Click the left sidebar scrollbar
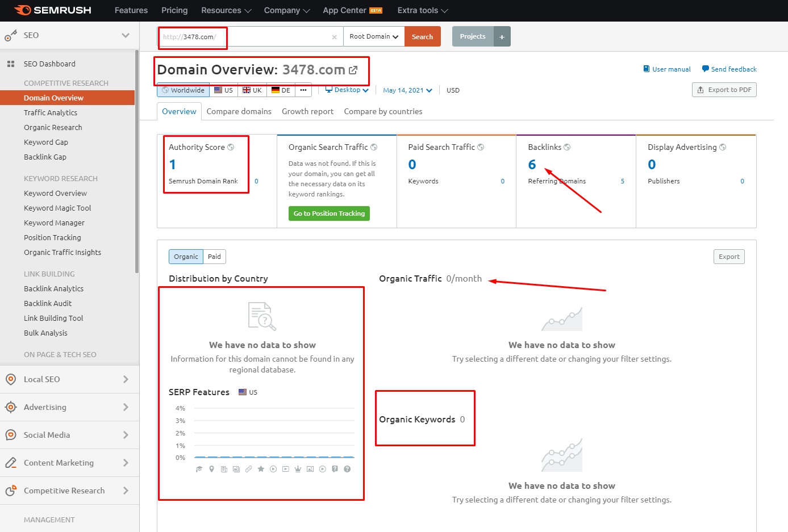The height and width of the screenshot is (532, 788). click(137, 162)
